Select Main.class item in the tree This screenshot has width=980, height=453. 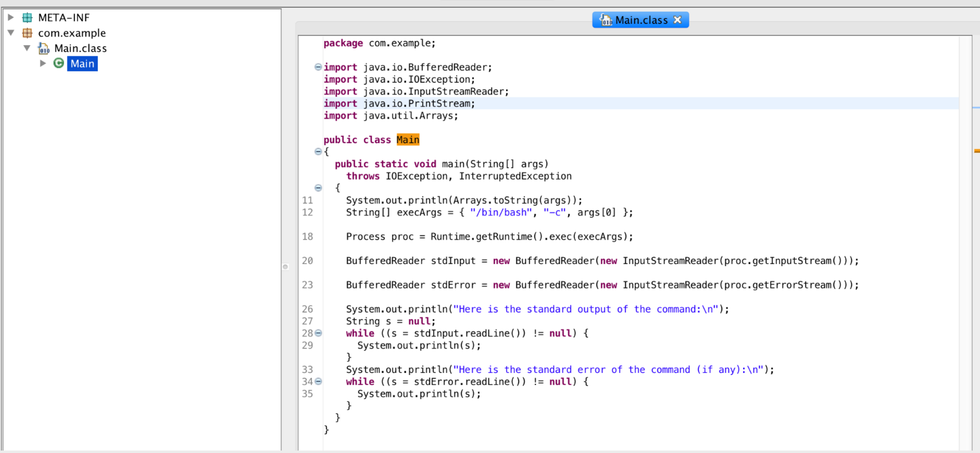click(80, 49)
